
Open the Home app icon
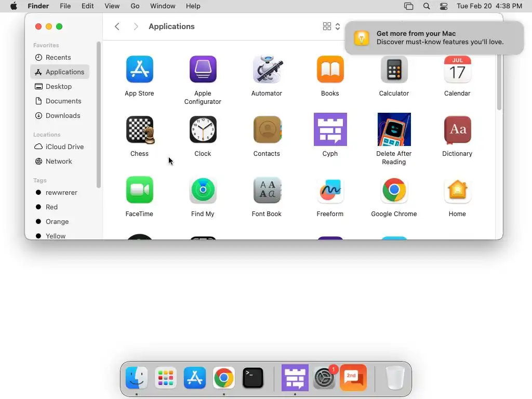457,190
